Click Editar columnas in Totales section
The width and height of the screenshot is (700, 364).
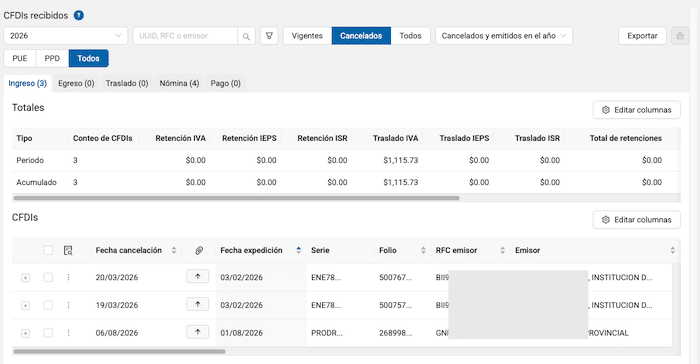637,110
